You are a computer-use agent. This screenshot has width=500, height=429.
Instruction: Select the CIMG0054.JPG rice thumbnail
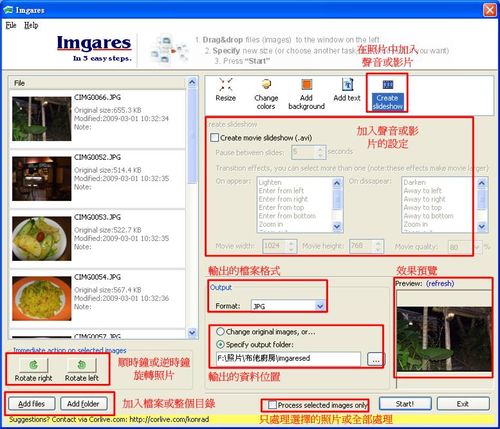tap(42, 298)
